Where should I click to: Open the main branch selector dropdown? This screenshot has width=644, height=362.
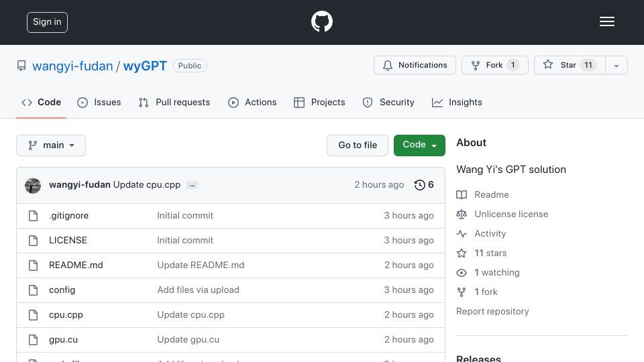tap(51, 145)
